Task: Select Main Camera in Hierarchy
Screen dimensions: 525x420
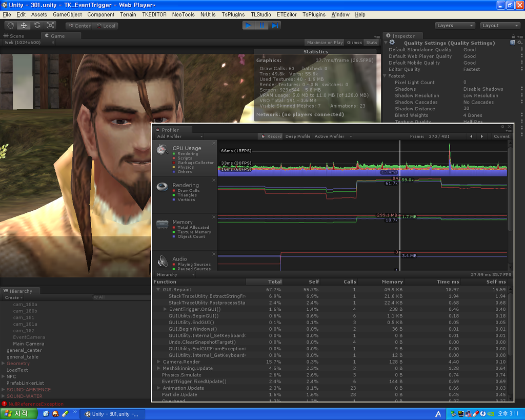Action: click(29, 344)
